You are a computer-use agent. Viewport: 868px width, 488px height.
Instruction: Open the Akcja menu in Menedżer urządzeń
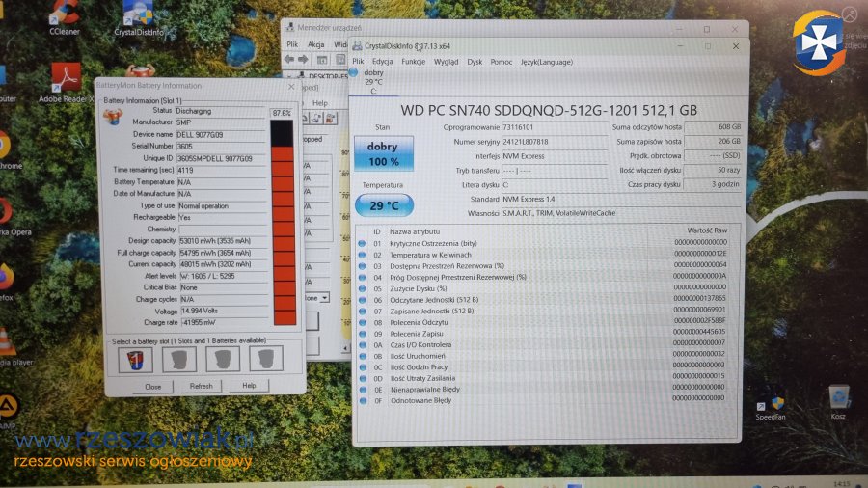point(315,44)
